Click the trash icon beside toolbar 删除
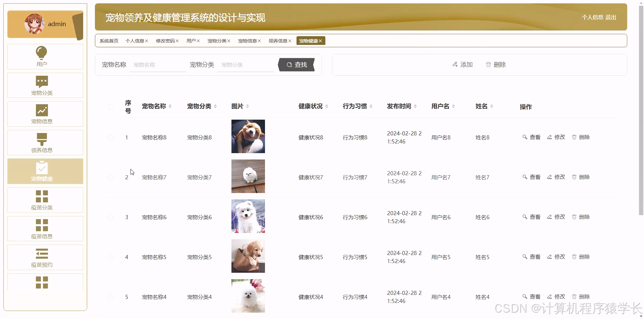This screenshot has width=644, height=319. coord(488,64)
